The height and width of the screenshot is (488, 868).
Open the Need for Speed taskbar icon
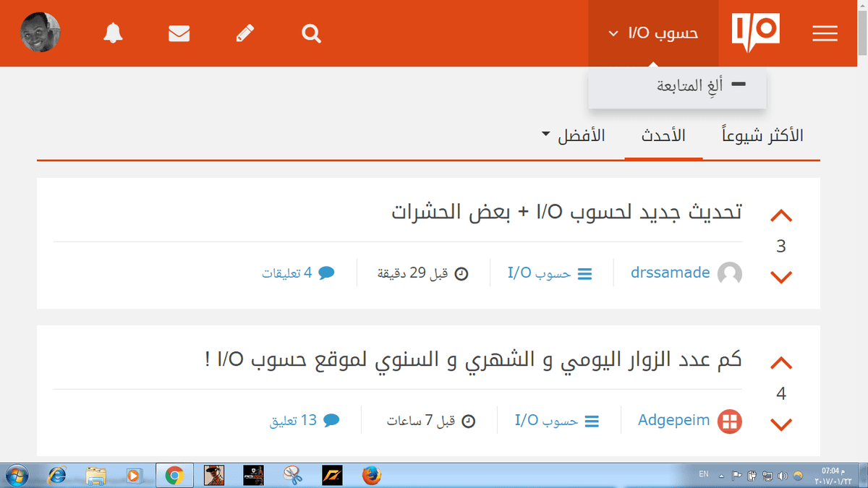pos(332,475)
